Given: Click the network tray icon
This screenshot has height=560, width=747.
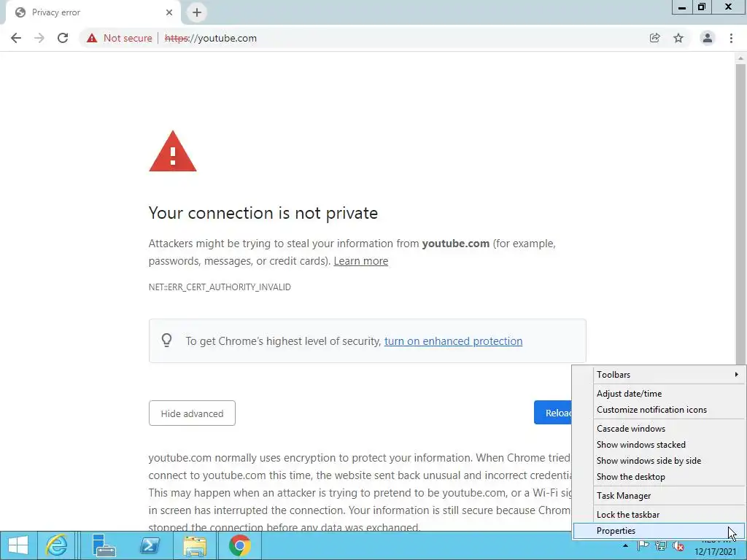Looking at the screenshot, I should pos(661,545).
